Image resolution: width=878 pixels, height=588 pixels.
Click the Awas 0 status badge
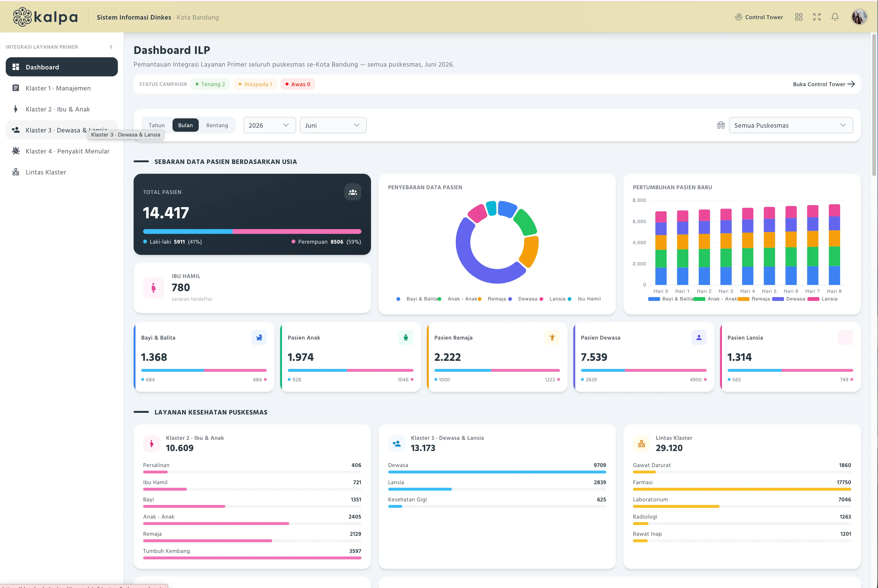[298, 84]
